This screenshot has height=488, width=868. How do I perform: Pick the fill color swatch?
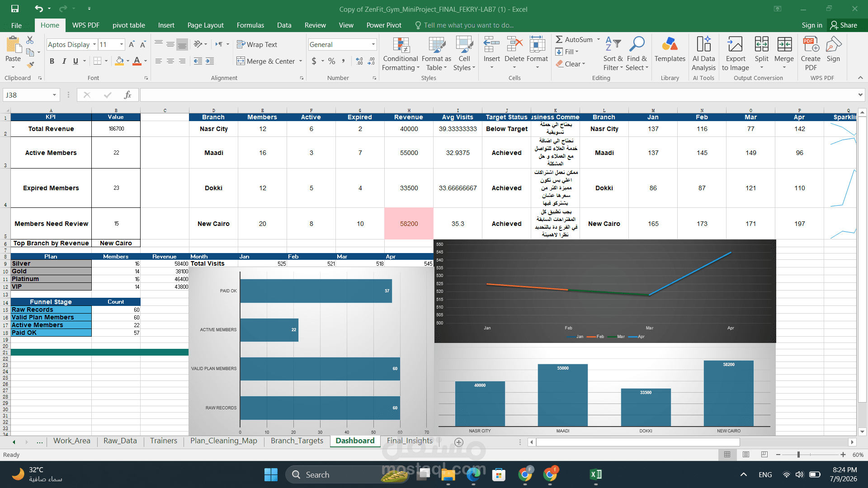(x=119, y=61)
